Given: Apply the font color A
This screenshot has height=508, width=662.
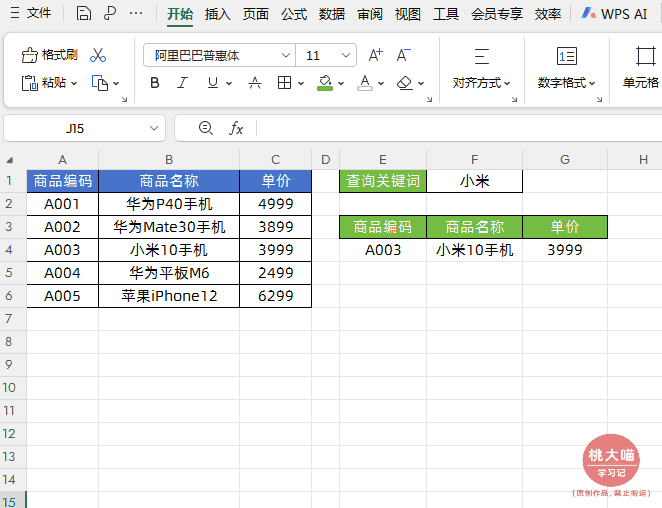Looking at the screenshot, I should (365, 83).
